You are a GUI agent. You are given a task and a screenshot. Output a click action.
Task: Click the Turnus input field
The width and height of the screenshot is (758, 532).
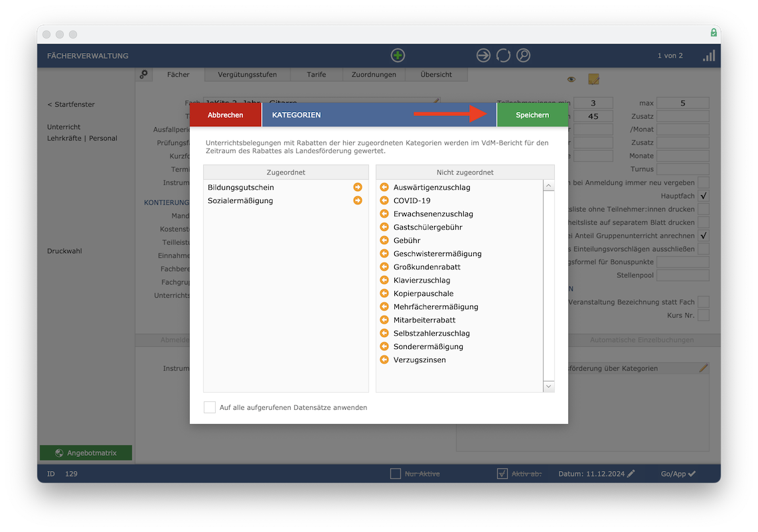682,169
